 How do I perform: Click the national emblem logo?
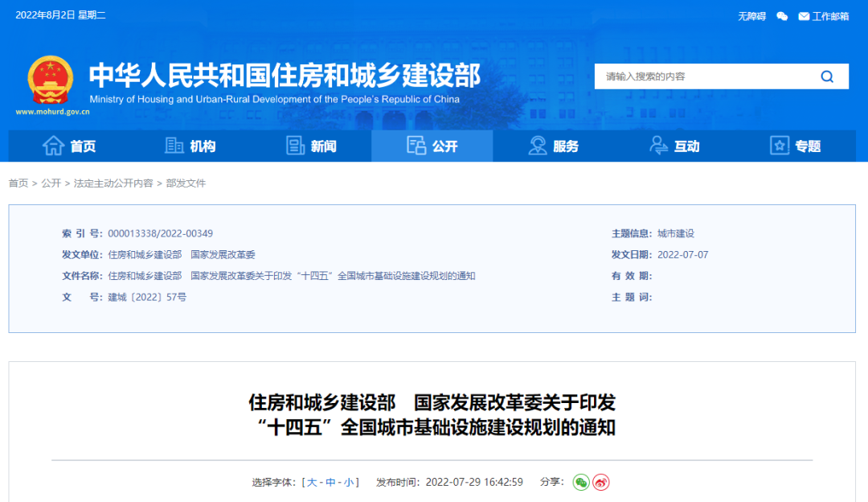pyautogui.click(x=51, y=77)
